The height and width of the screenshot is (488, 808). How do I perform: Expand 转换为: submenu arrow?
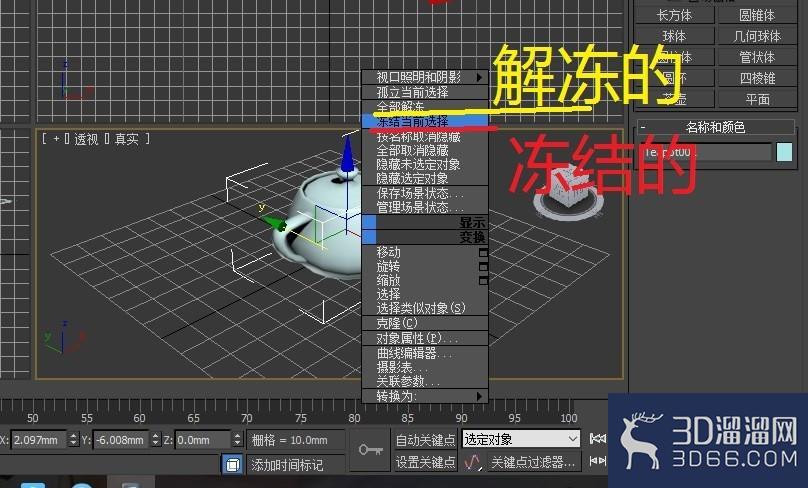(x=480, y=396)
